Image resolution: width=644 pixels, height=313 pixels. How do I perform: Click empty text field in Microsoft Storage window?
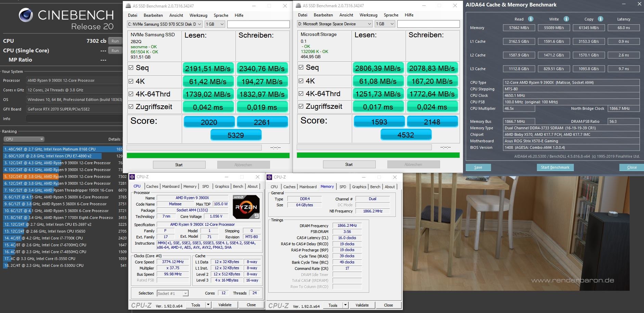[428, 24]
